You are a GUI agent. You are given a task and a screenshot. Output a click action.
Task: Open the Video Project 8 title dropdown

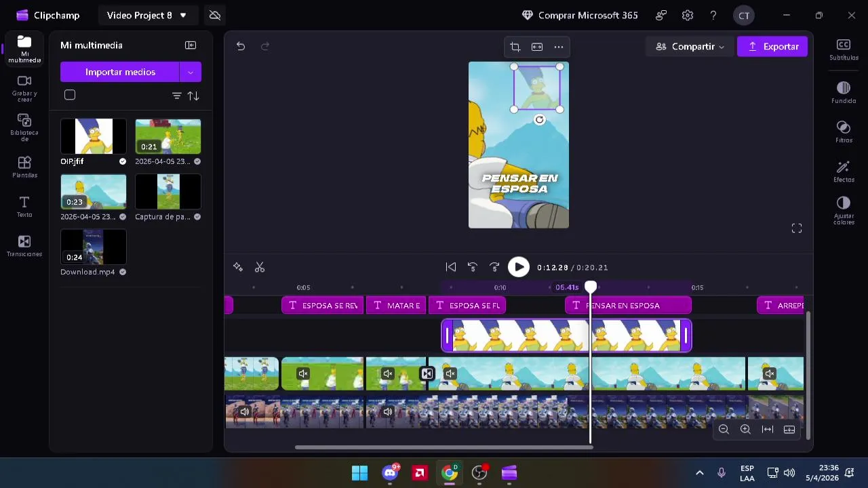(147, 15)
